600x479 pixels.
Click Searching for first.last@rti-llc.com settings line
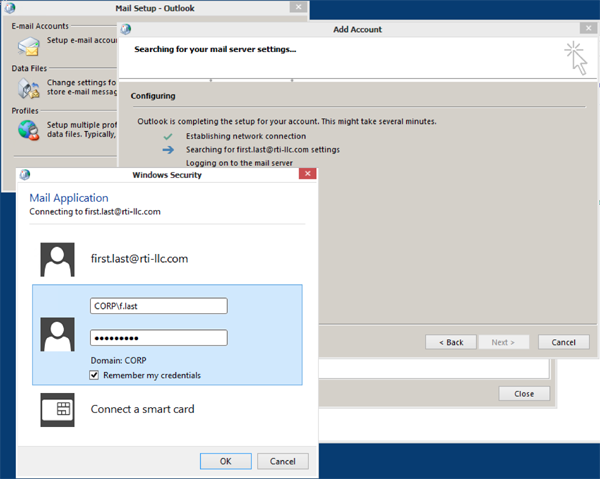263,150
